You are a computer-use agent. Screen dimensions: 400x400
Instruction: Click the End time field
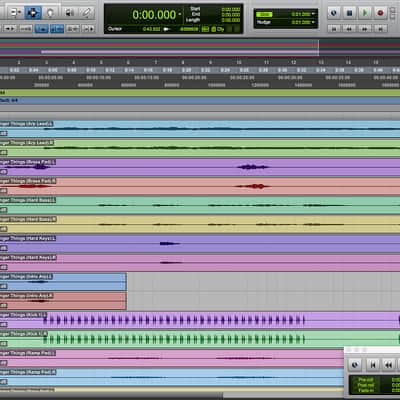(231, 15)
